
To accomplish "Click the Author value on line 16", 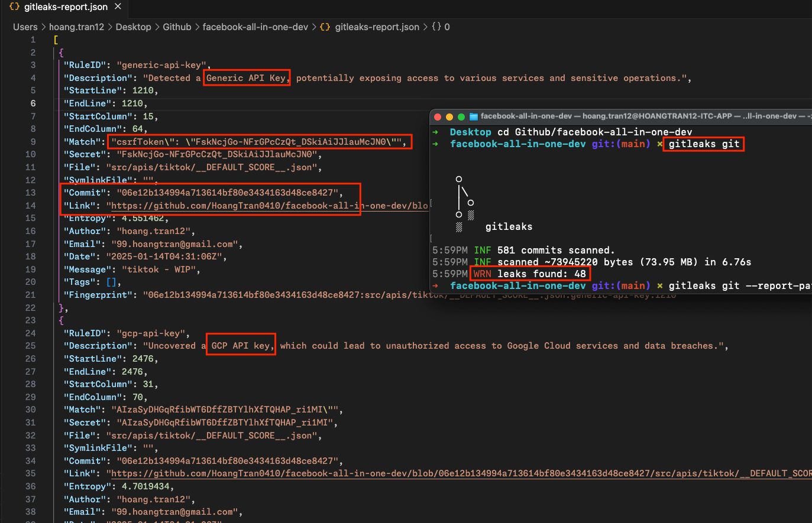I will 153,231.
